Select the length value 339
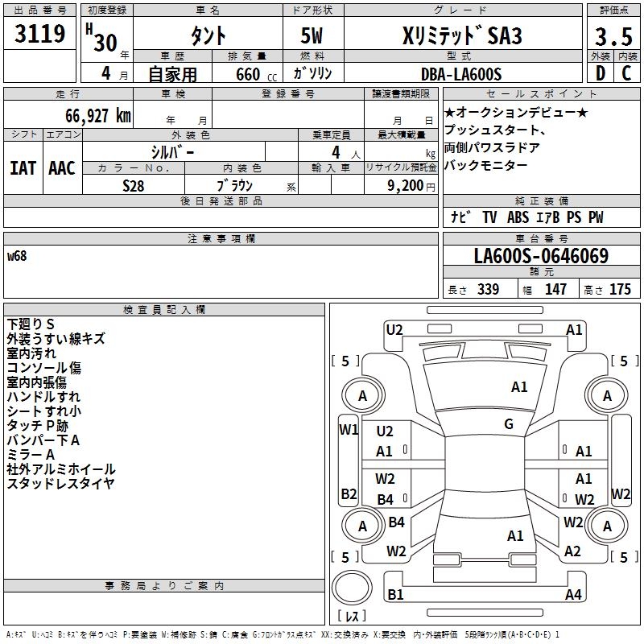Screen dimensions: 644x644 (x=489, y=289)
